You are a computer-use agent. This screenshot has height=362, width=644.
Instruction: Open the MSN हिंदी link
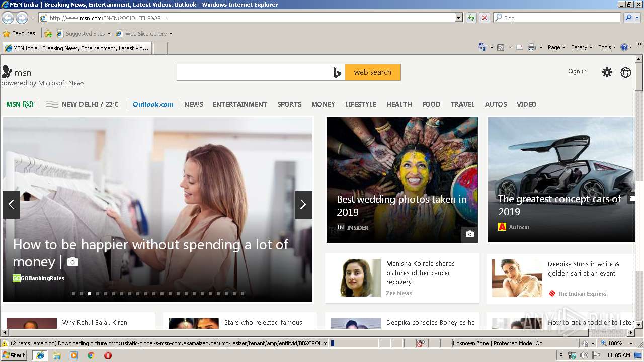(x=20, y=104)
